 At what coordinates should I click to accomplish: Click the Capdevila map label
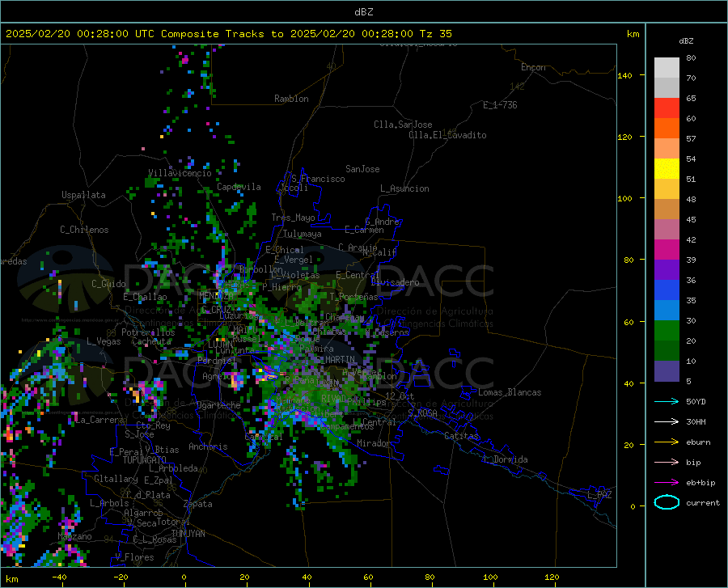pos(239,187)
